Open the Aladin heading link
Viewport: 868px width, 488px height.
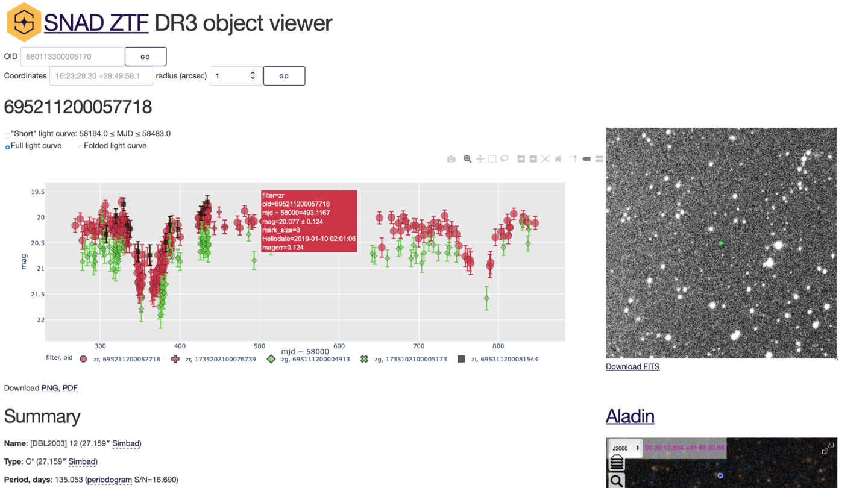point(630,416)
